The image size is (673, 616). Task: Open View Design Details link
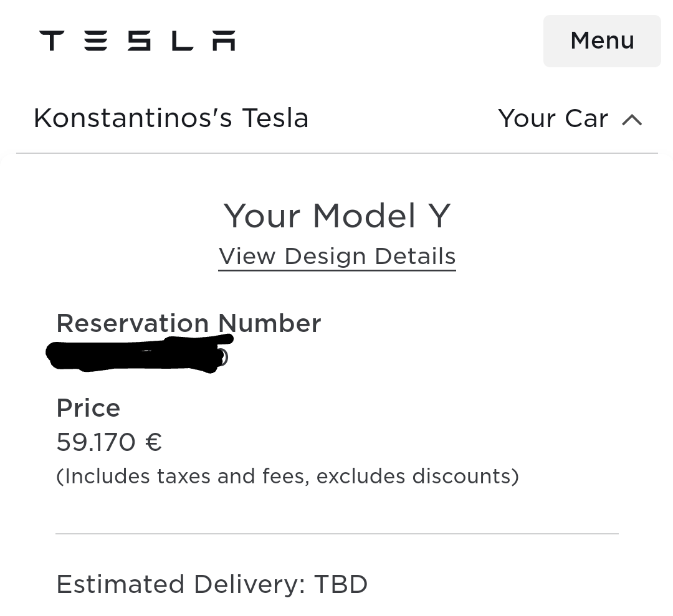(x=337, y=257)
